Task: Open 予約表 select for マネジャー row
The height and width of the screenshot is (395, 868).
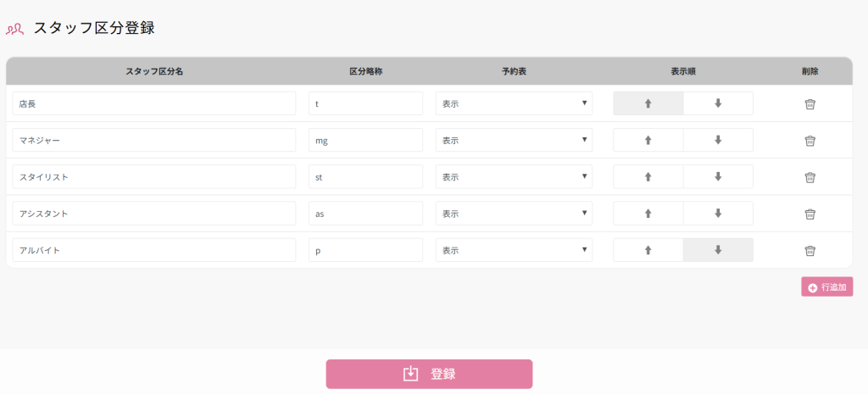Action: [514, 141]
